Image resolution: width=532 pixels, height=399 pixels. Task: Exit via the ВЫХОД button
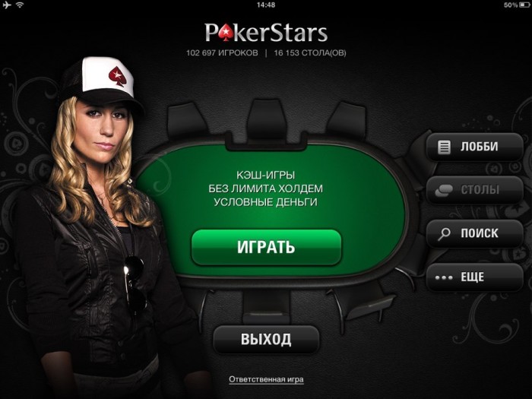point(266,339)
